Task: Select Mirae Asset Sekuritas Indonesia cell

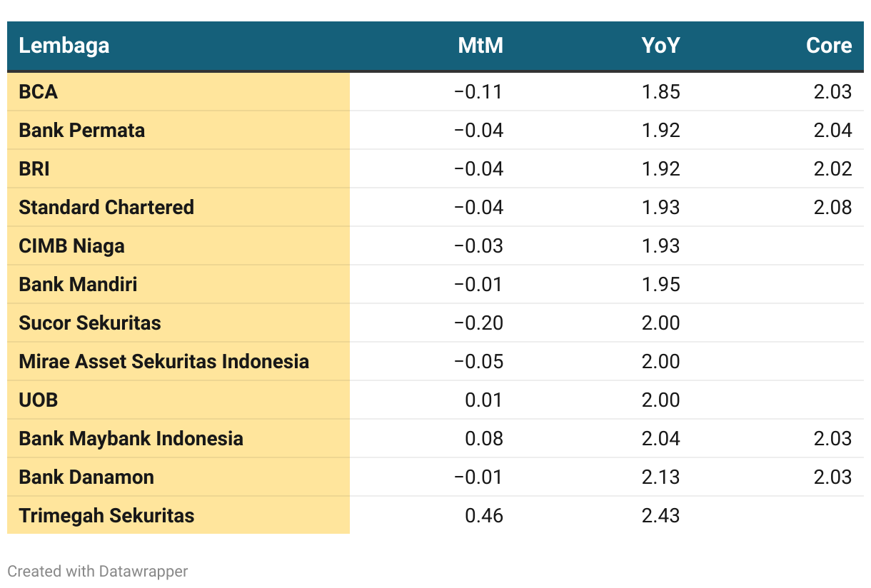Action: [x=164, y=361]
